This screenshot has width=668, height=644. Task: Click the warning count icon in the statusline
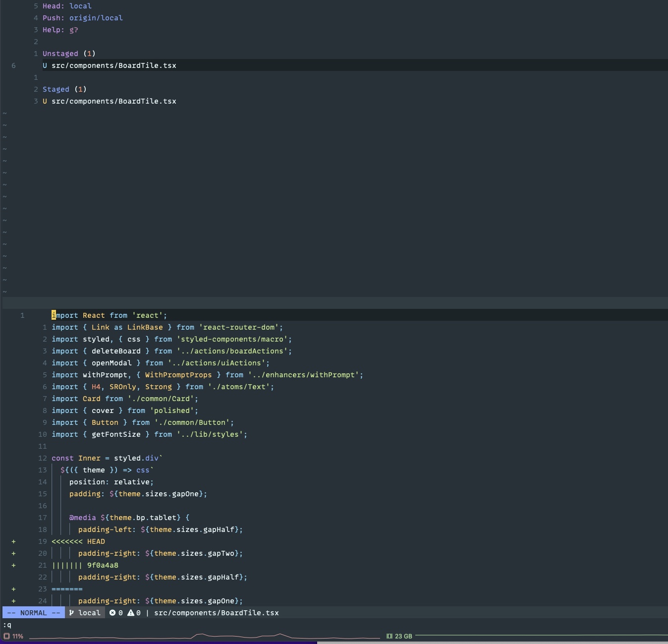coord(130,613)
